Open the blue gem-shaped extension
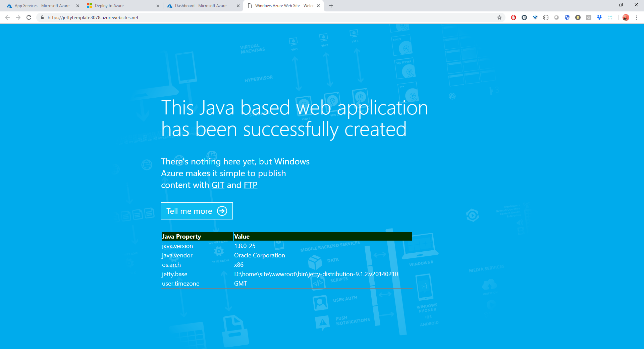This screenshot has height=349, width=644. pyautogui.click(x=535, y=17)
